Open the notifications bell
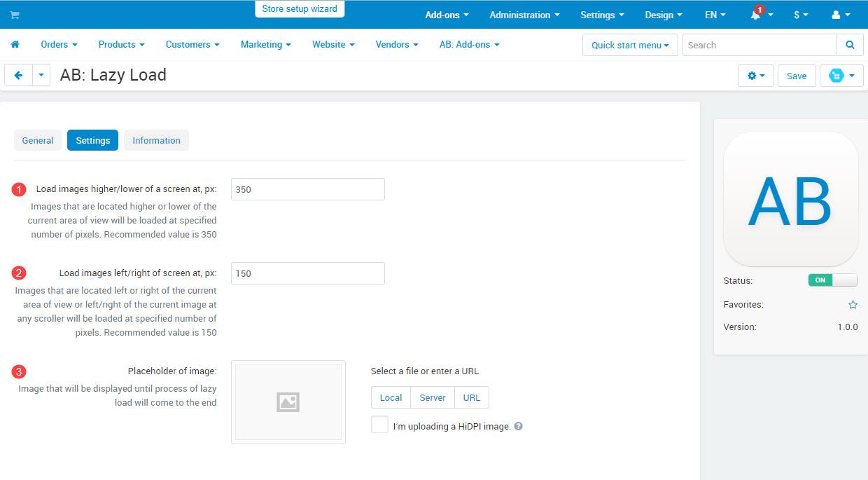This screenshot has width=868, height=480. click(760, 15)
